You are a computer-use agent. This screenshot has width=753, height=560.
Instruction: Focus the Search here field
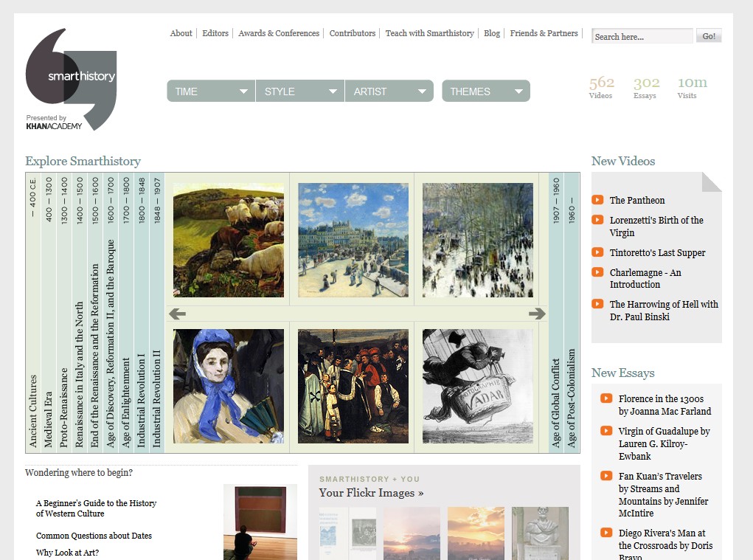pos(642,36)
